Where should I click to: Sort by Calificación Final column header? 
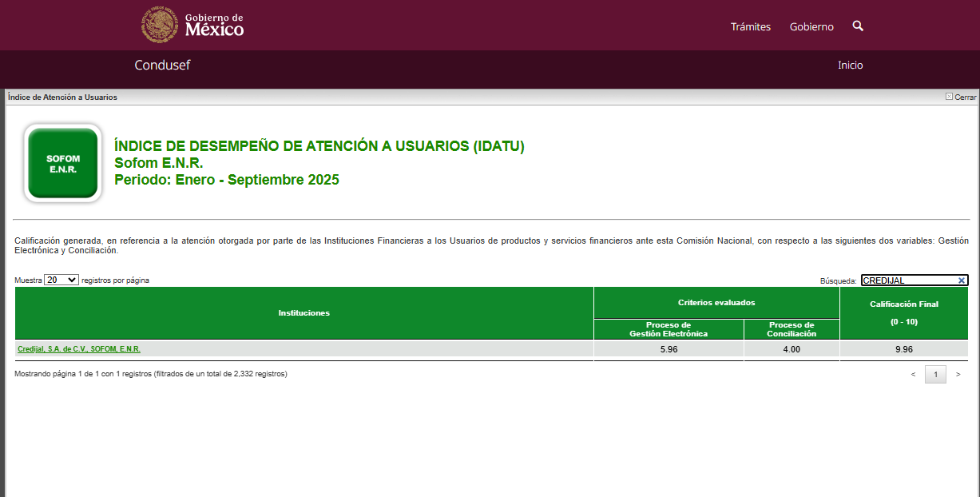pyautogui.click(x=903, y=312)
